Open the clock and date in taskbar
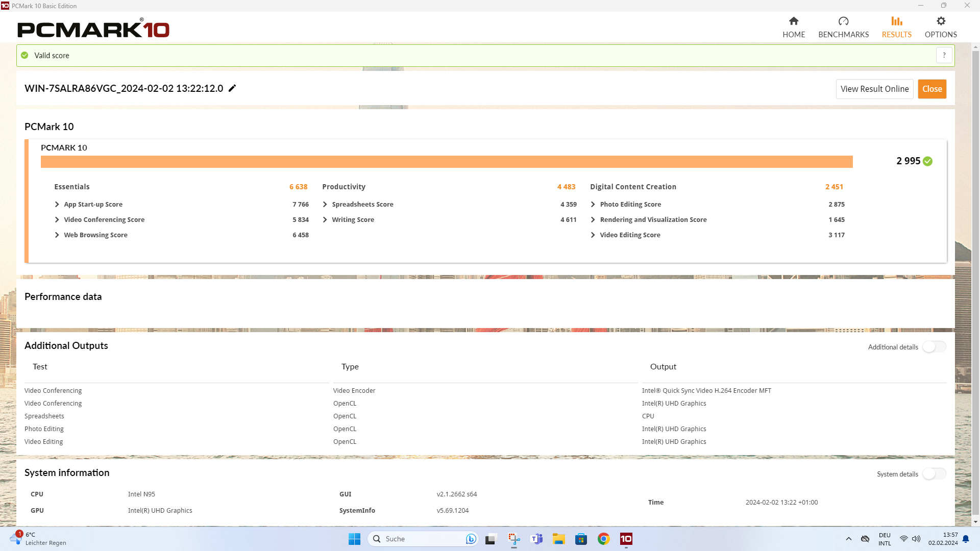This screenshot has height=551, width=980. click(943, 539)
